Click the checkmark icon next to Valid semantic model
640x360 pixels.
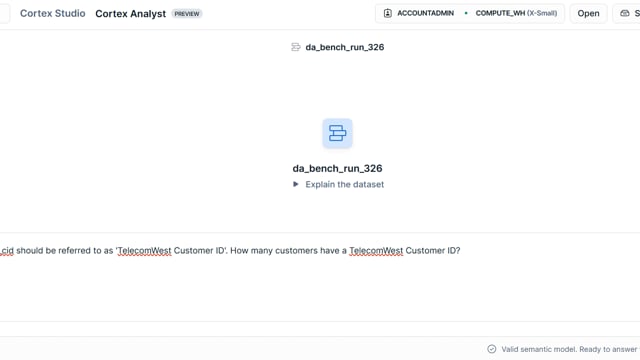[491, 349]
